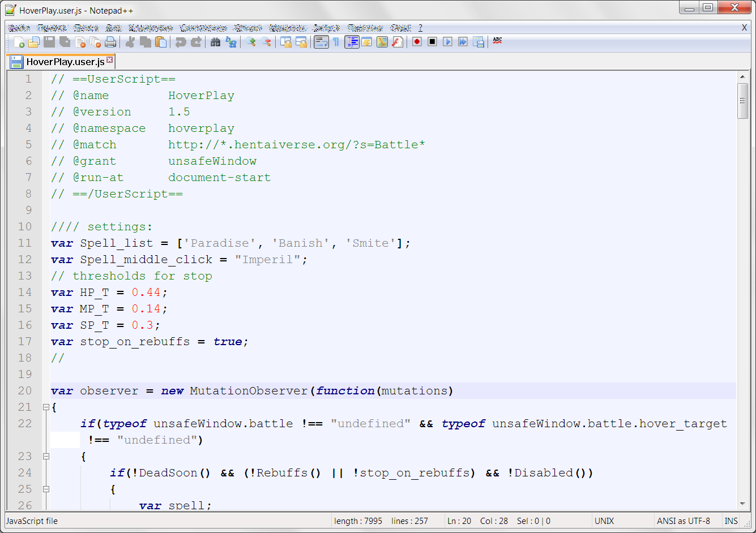This screenshot has height=533, width=756.
Task: Click 'Paradise' string in Spell_list
Action: tap(220, 243)
